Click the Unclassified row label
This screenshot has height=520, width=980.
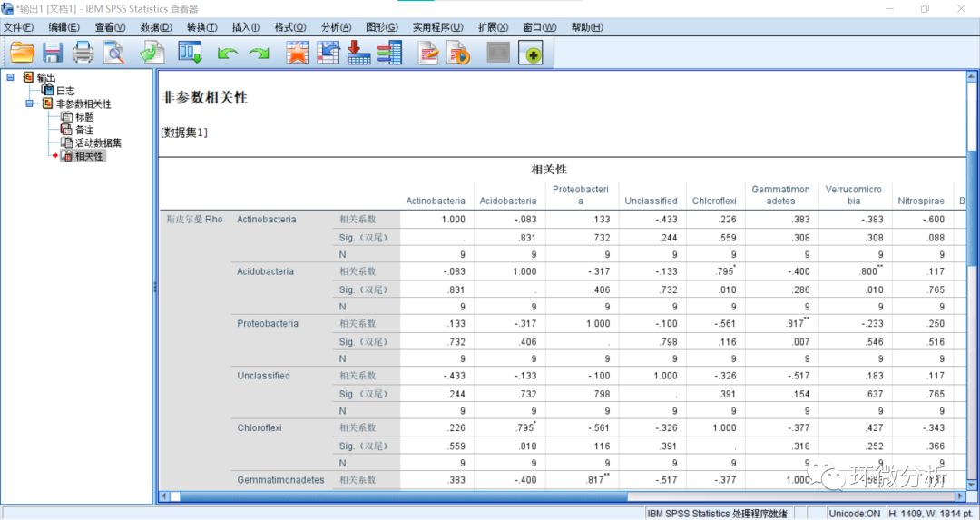pyautogui.click(x=263, y=376)
